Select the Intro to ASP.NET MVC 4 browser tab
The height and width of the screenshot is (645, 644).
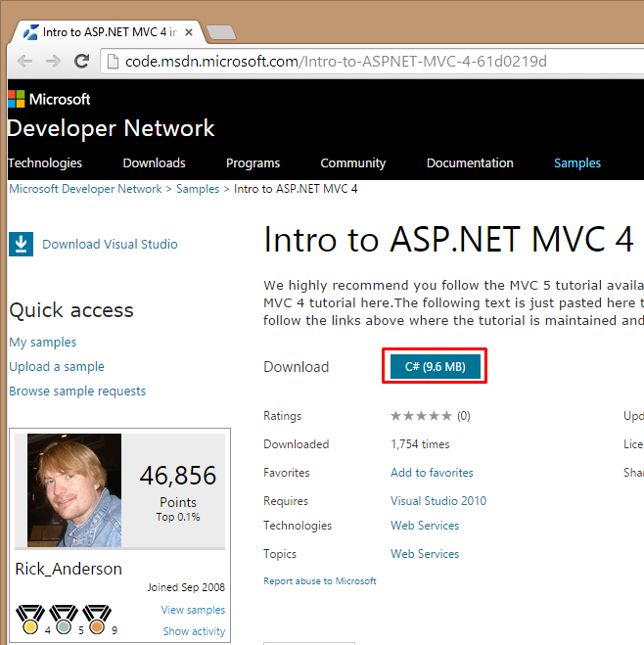click(109, 32)
